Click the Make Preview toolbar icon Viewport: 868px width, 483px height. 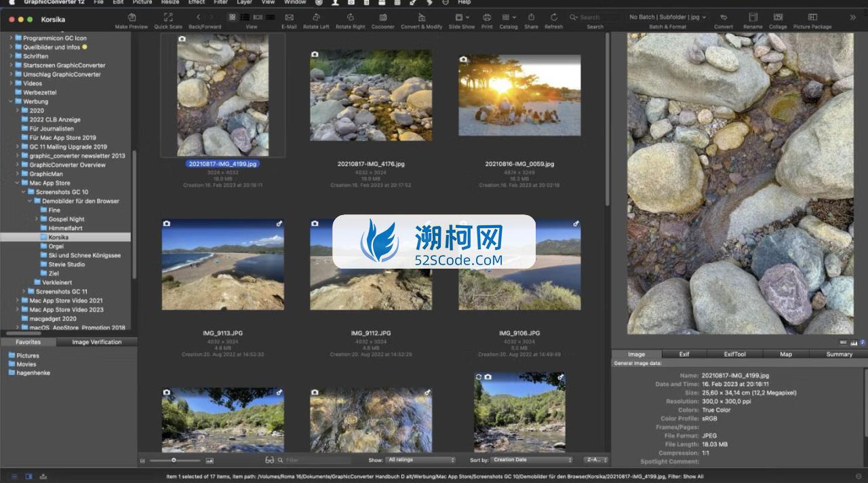coord(132,17)
